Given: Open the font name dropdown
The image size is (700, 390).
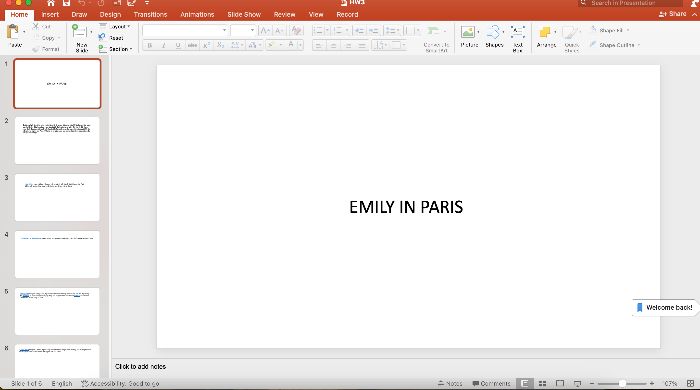Looking at the screenshot, I should 224,30.
